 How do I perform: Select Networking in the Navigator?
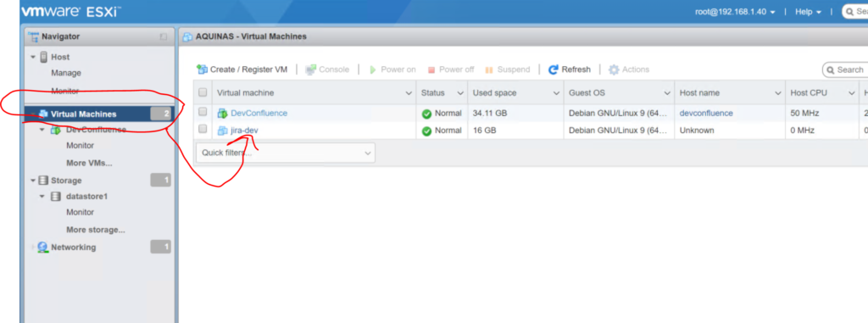tap(73, 247)
